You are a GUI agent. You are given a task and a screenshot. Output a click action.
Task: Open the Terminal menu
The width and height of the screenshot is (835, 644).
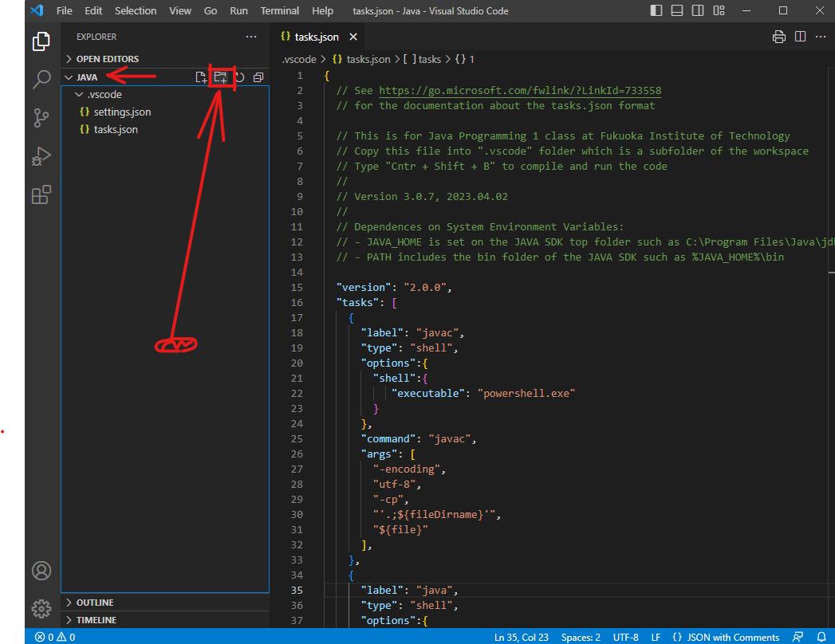[280, 11]
